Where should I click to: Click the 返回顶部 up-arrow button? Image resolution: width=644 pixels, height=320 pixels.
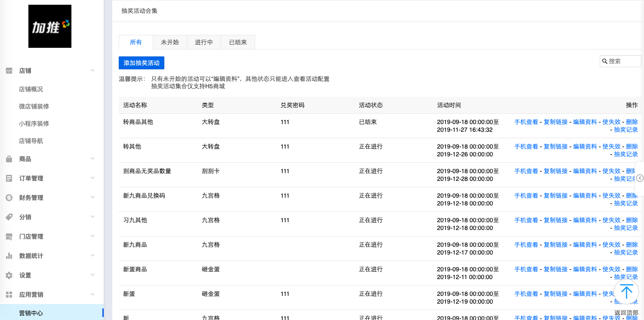click(626, 292)
